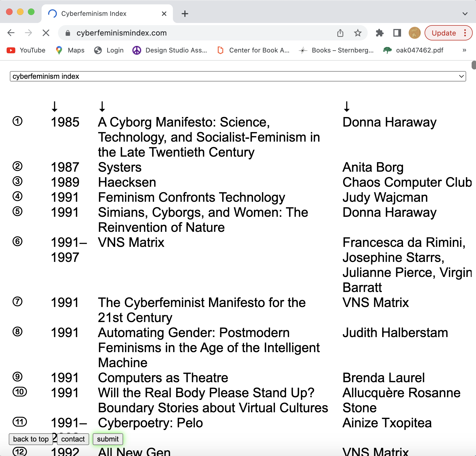Viewport: 476px width, 456px height.
Task: Open entry number 2 circled icon
Action: coord(18,166)
